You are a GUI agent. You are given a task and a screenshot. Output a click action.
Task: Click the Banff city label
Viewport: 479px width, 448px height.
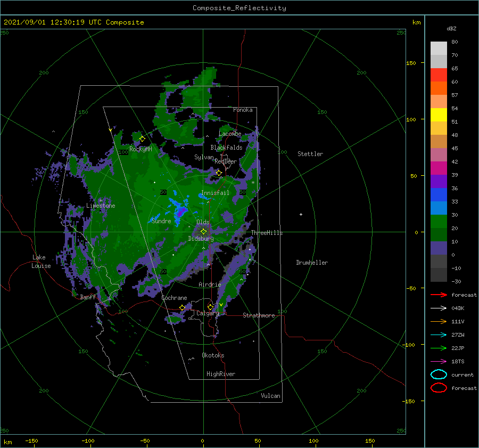(88, 297)
